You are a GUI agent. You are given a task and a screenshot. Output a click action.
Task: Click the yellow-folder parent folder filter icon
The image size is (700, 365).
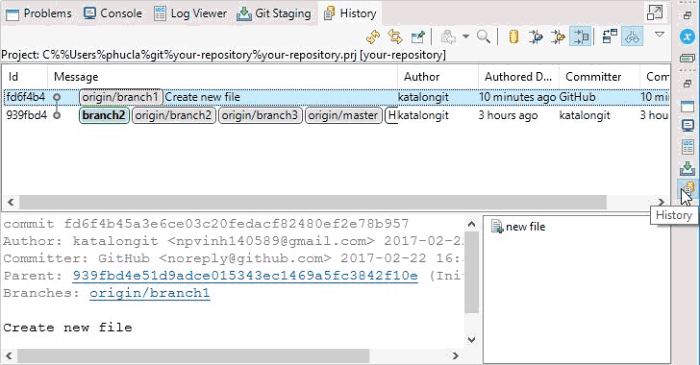pos(558,37)
